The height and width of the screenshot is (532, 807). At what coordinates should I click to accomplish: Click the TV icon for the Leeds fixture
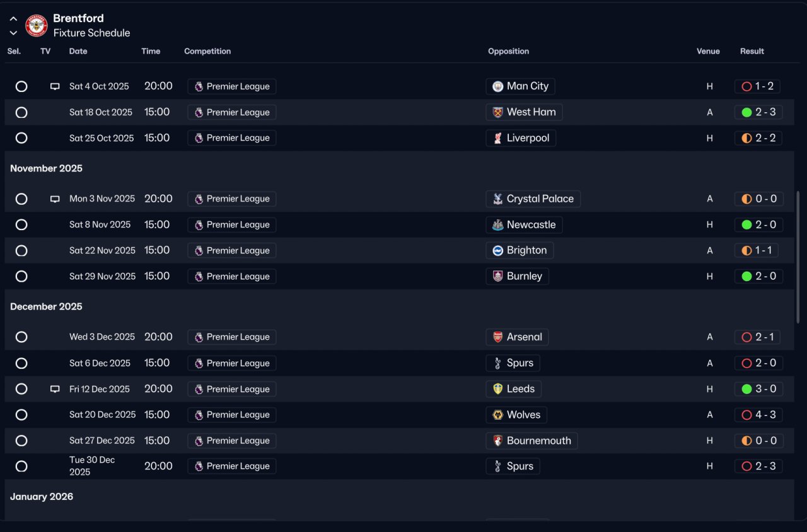[55, 389]
